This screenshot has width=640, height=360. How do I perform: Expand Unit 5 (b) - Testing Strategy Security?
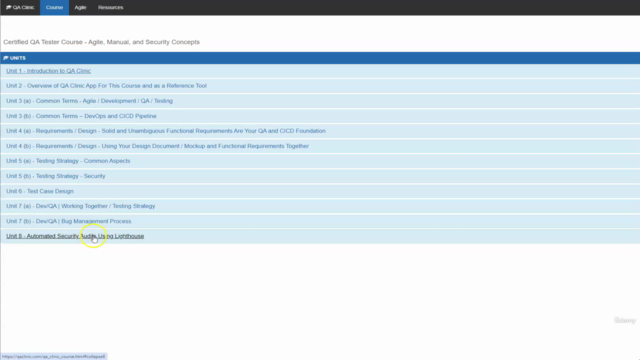pyautogui.click(x=56, y=176)
